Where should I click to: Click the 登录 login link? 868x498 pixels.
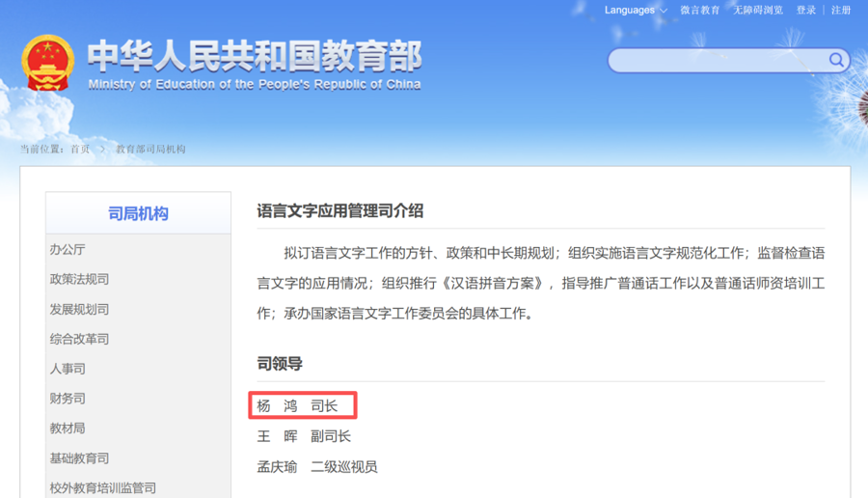(x=805, y=10)
